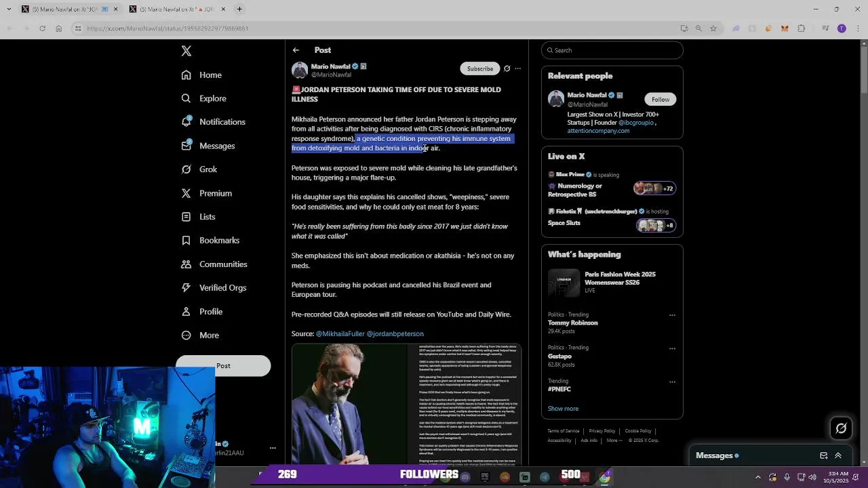Click the browser home icon
The width and height of the screenshot is (868, 488).
pyautogui.click(x=58, y=28)
